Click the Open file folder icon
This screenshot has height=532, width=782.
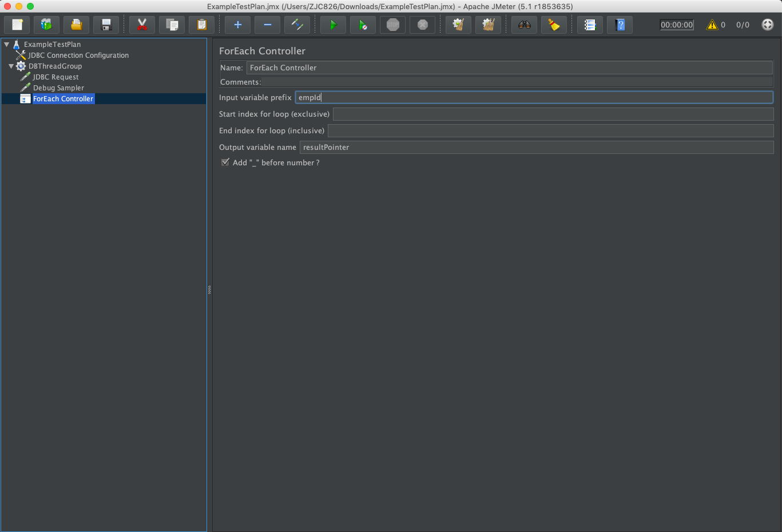(77, 25)
